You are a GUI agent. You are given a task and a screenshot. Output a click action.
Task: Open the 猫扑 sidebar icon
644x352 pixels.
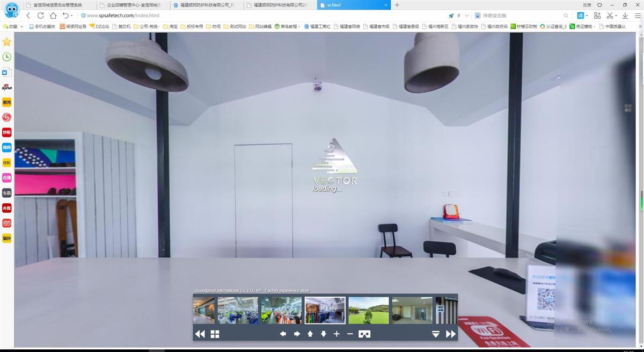click(6, 238)
